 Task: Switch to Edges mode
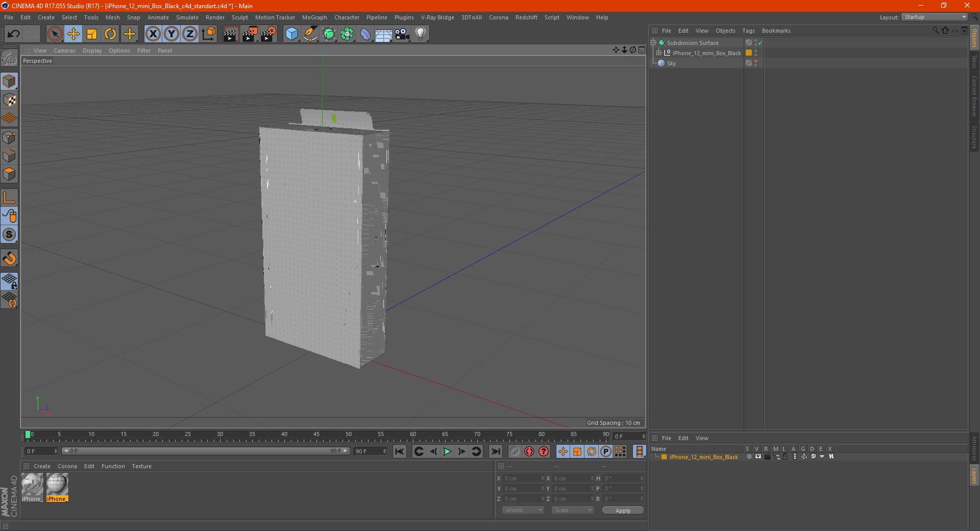pyautogui.click(x=9, y=156)
